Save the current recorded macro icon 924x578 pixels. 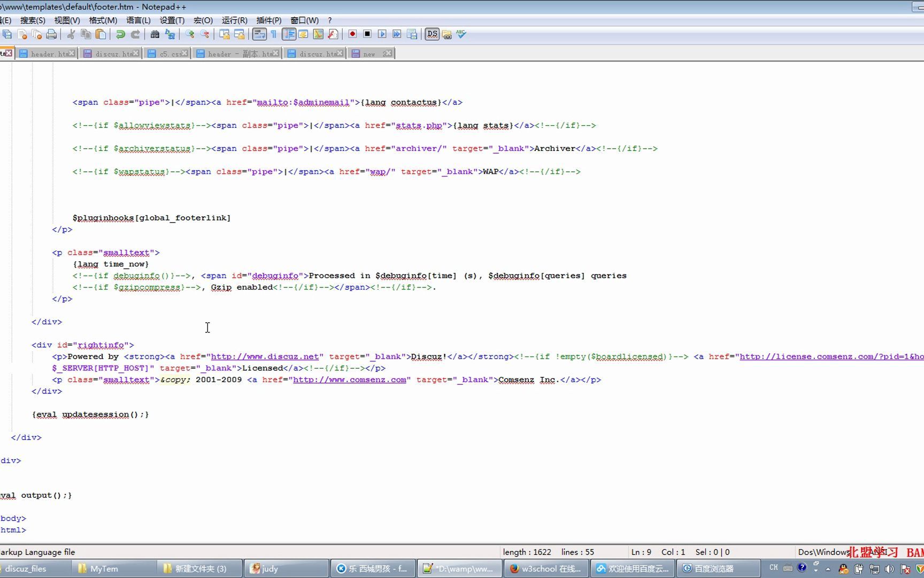(x=412, y=34)
